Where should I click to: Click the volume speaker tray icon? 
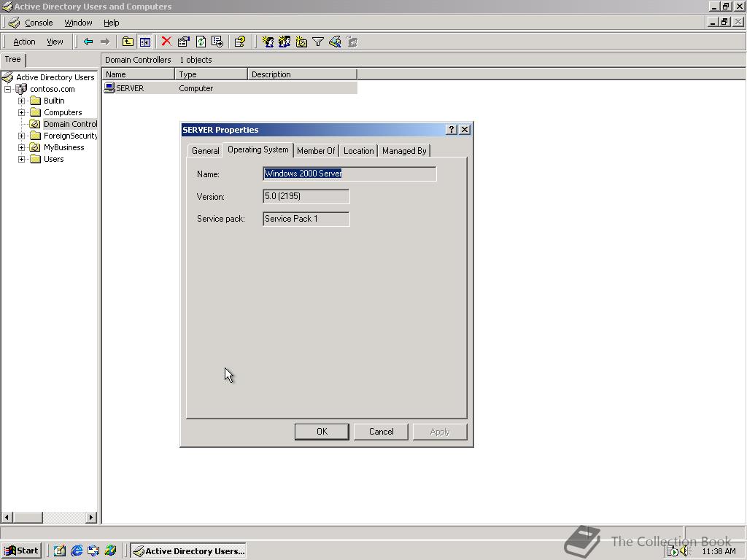tap(685, 551)
